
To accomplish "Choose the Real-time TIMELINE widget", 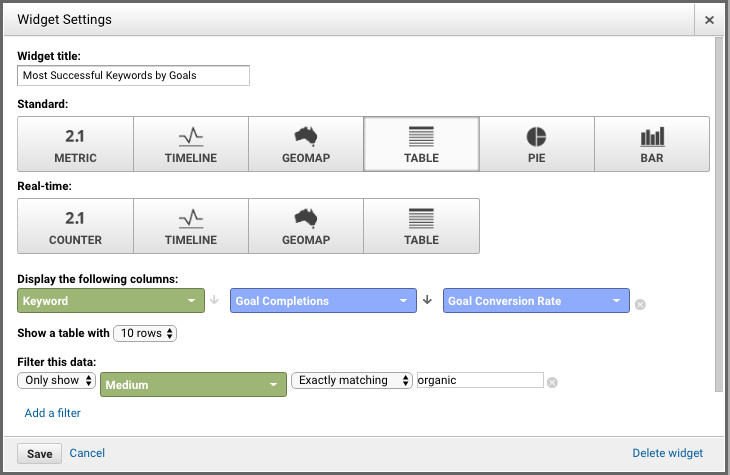I will (x=191, y=226).
